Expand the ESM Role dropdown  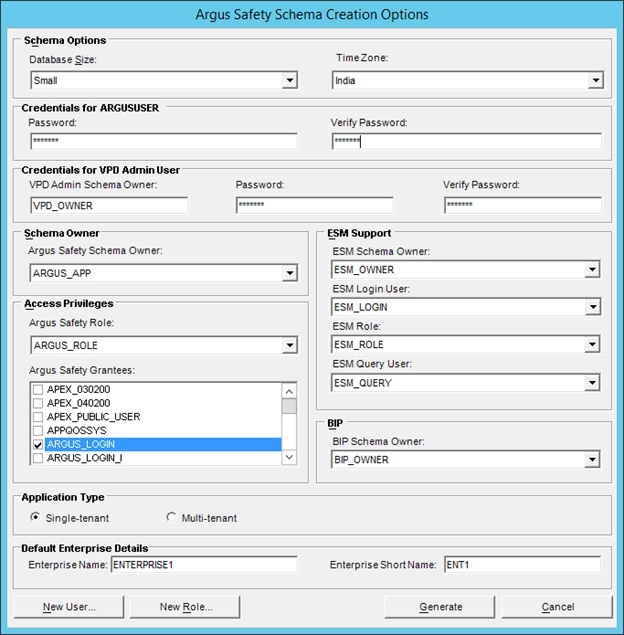tap(592, 345)
